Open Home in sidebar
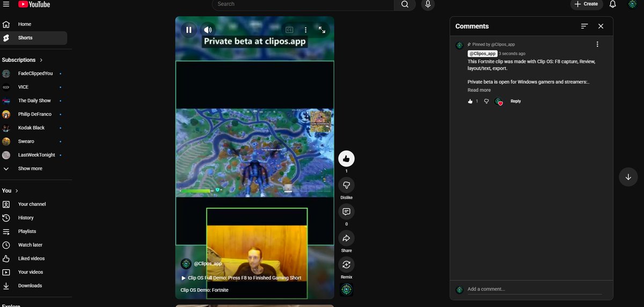The width and height of the screenshot is (644, 307). coord(34,24)
